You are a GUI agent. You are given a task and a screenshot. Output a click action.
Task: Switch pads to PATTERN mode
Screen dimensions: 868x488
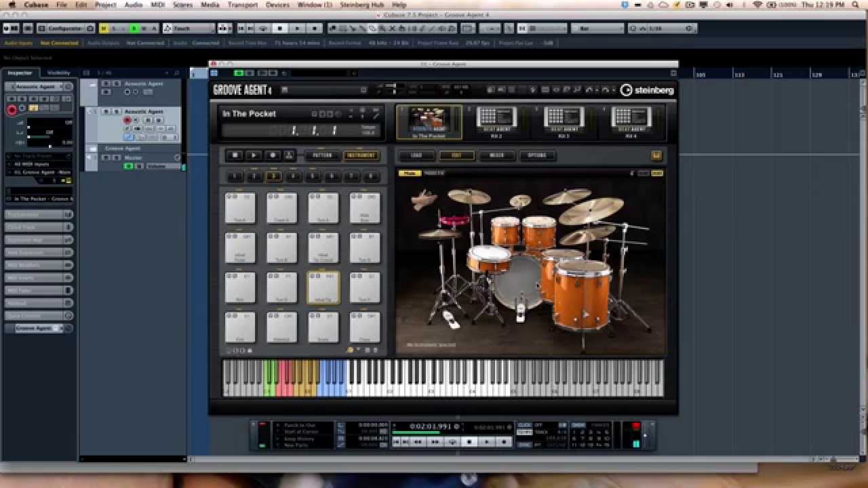[323, 155]
